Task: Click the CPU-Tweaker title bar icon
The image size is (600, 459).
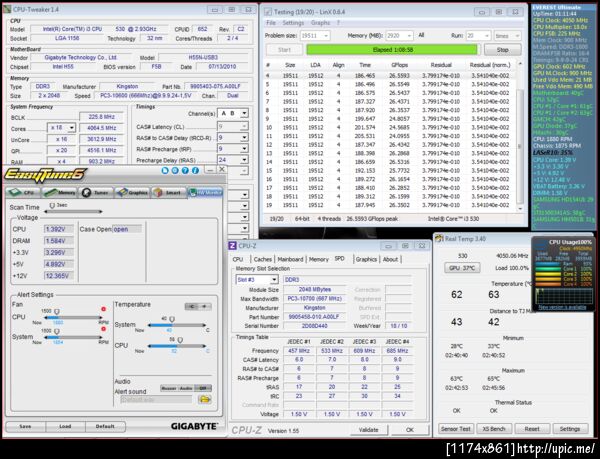Action: coord(7,9)
